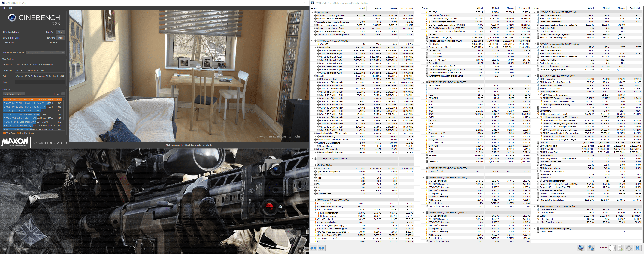Open the Help menu in Cinebench
The height and width of the screenshot is (254, 644).
10,8
